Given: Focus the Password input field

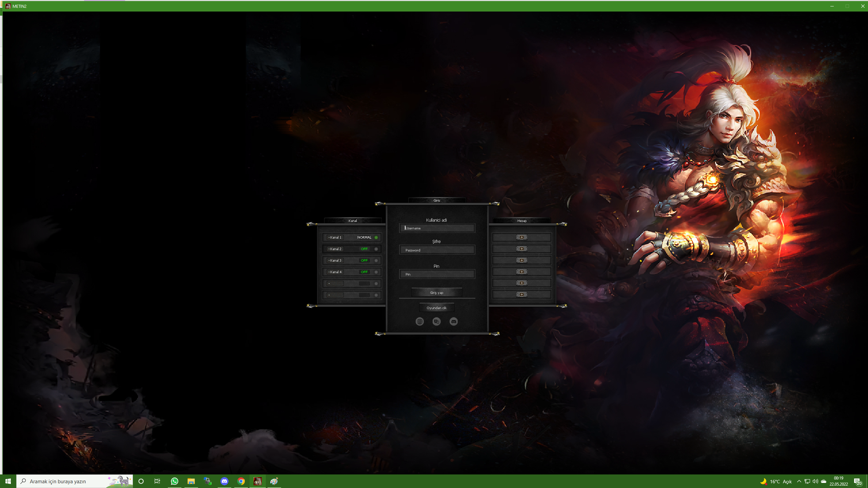Looking at the screenshot, I should 437,250.
